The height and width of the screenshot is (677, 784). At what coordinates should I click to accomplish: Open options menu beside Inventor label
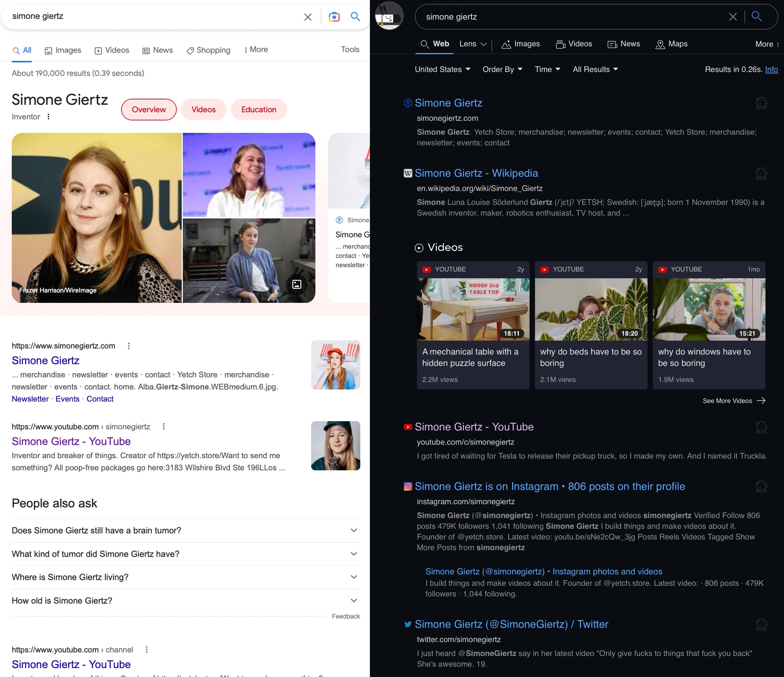(48, 117)
